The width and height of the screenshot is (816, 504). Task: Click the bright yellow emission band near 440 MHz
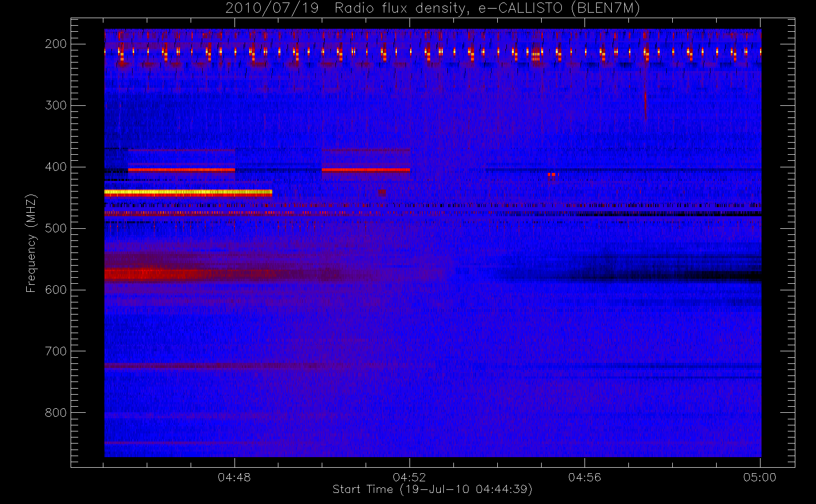(188, 192)
